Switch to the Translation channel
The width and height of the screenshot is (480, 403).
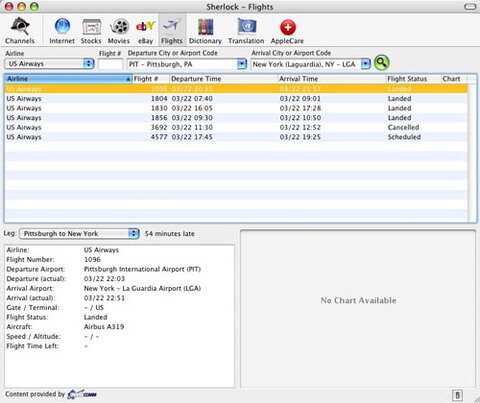246,31
